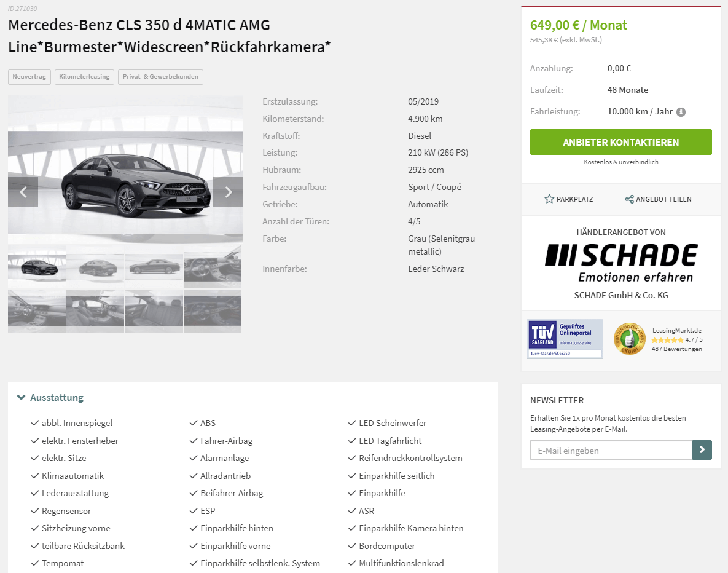Click the Angebot teilen link
Viewport: 728px width, 573px height.
[x=663, y=199]
